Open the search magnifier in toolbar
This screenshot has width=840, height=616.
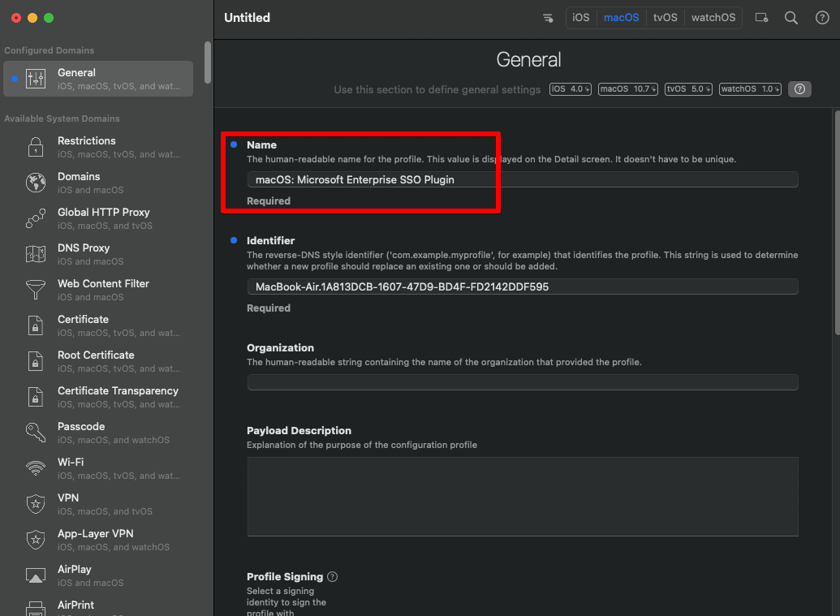pyautogui.click(x=791, y=18)
